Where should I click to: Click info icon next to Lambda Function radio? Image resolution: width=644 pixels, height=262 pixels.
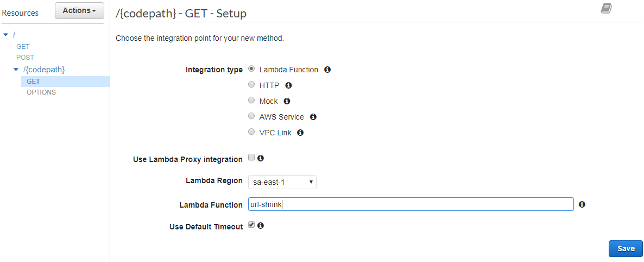pyautogui.click(x=327, y=70)
